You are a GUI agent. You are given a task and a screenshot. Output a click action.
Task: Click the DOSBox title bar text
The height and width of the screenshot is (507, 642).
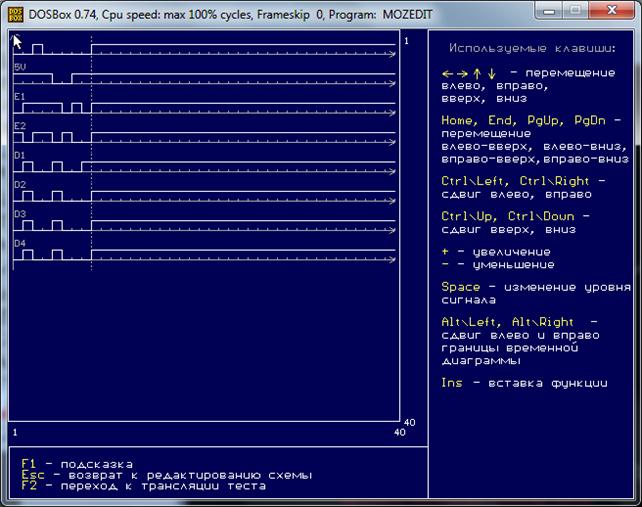pos(230,15)
